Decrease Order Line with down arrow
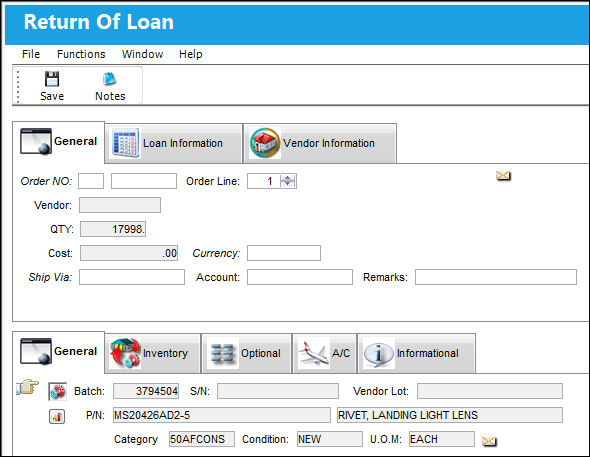 (288, 184)
